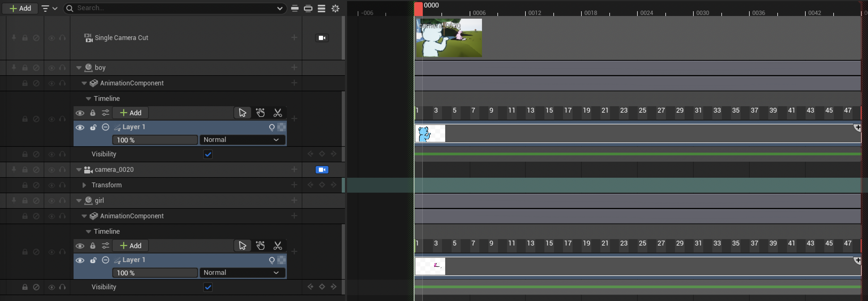This screenshot has width=868, height=301.
Task: Expand the Transform track under camera_0020
Action: [x=84, y=185]
